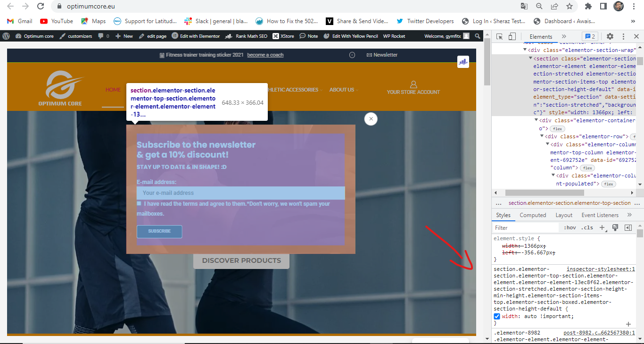Click the become a coach link
Screen dimensions: 644x344
point(265,55)
